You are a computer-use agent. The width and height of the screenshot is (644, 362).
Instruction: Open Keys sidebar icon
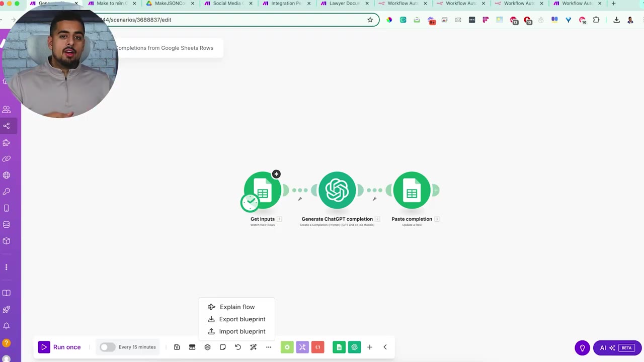[7, 192]
